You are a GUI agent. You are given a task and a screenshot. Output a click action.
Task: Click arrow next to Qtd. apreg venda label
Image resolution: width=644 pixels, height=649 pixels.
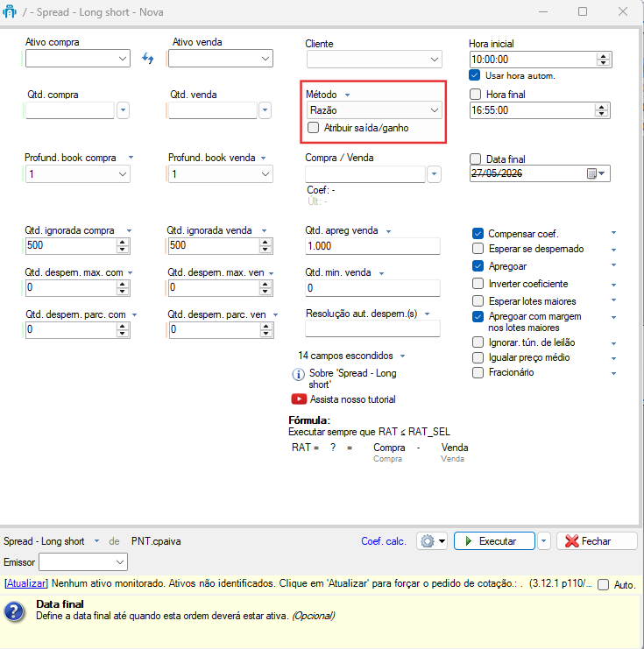pos(388,231)
